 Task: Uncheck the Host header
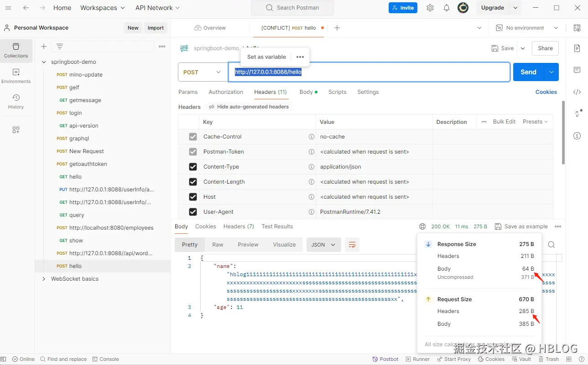click(x=193, y=197)
